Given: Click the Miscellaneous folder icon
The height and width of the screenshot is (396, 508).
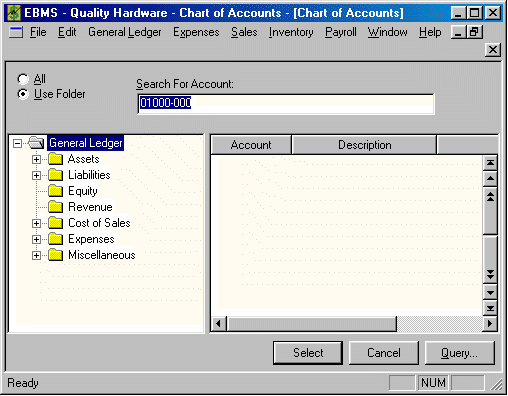Looking at the screenshot, I should tap(55, 255).
